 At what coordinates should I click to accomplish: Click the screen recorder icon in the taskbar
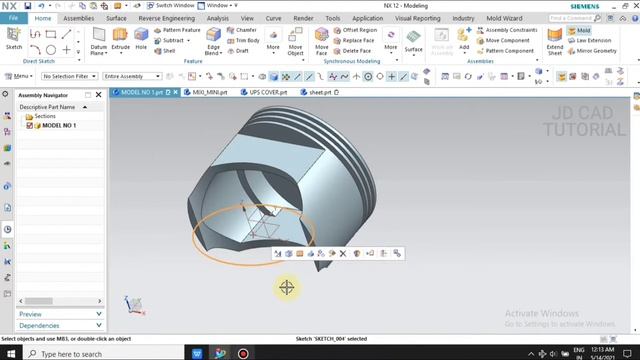(x=243, y=353)
